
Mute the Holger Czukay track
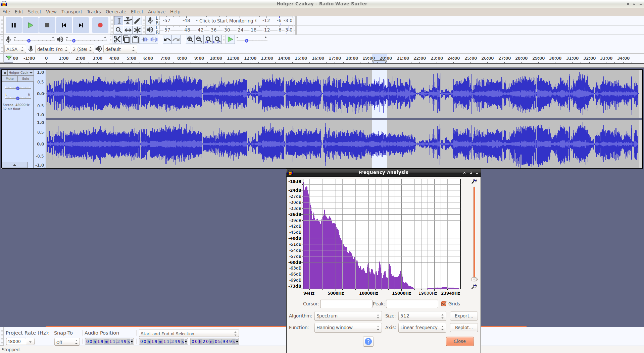click(x=10, y=79)
